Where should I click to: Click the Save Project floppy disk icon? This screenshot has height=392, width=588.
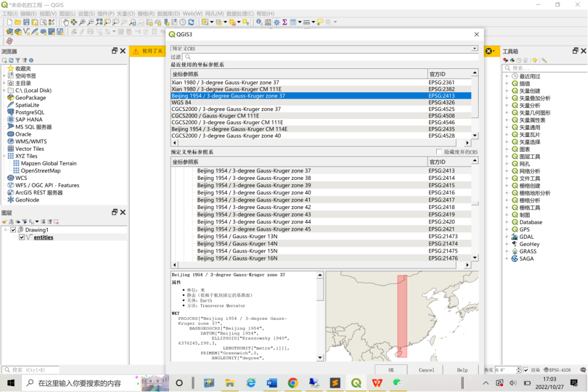point(27,22)
